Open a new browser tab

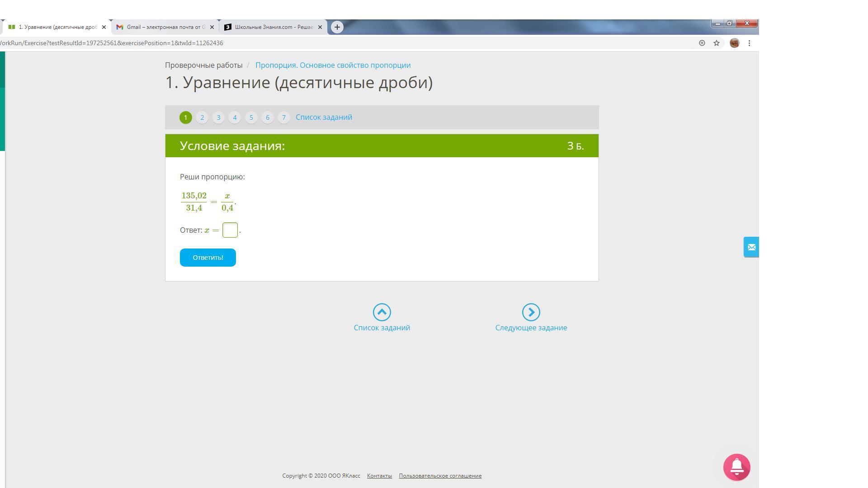(x=337, y=27)
